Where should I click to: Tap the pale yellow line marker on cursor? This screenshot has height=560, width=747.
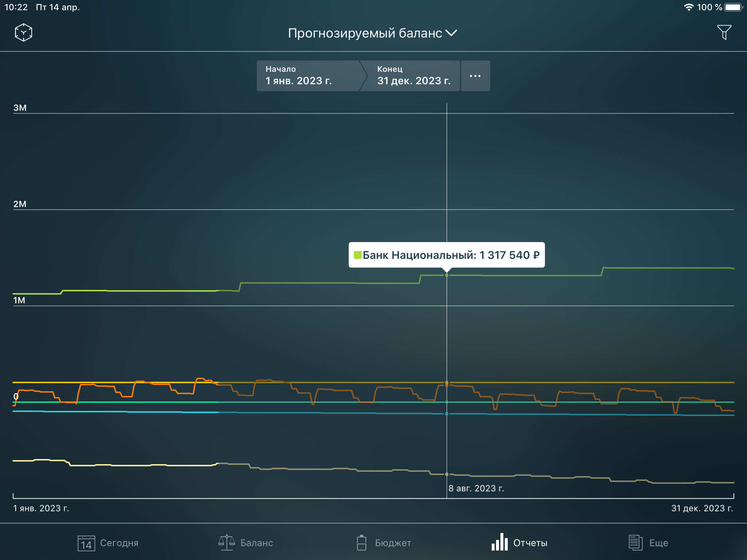(446, 474)
